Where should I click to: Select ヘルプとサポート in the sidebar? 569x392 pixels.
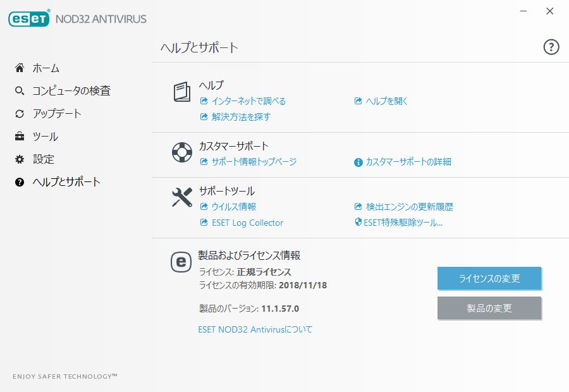pos(66,182)
